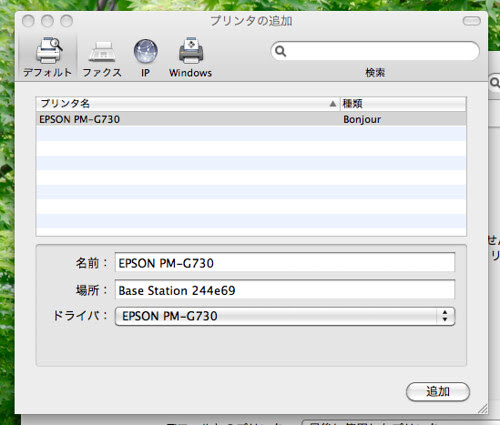This screenshot has height=425, width=500.
Task: Open the Windows printer toolbar icon
Action: click(x=191, y=57)
